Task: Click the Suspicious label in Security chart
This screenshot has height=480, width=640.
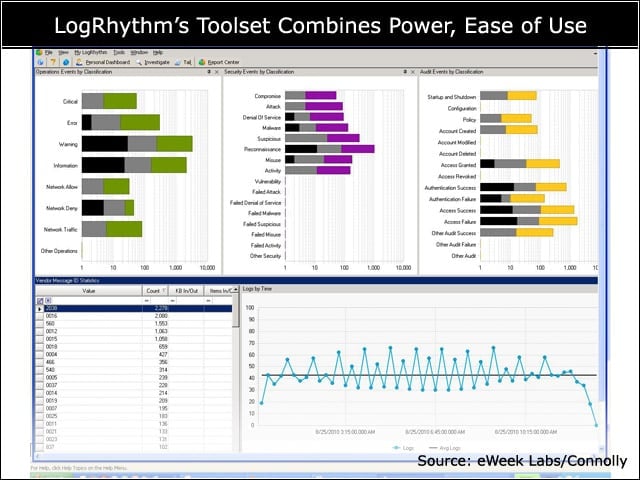Action: click(269, 139)
